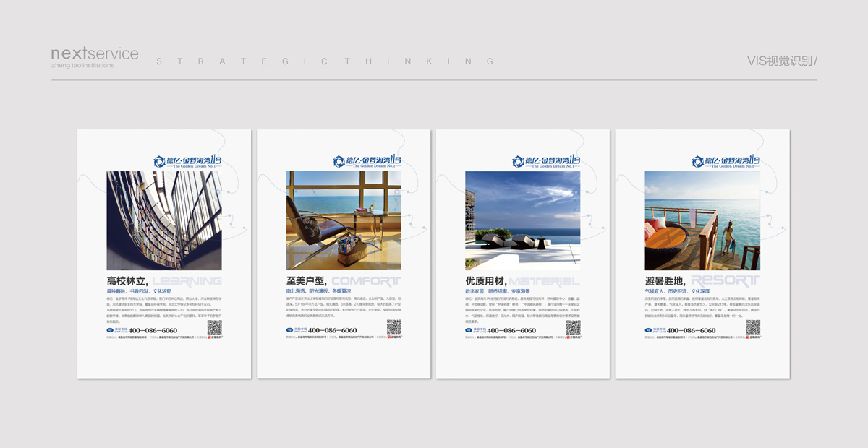Click the Golden Dream logo on the Learning poster
Viewport: 868px width, 448px height.
(187, 161)
